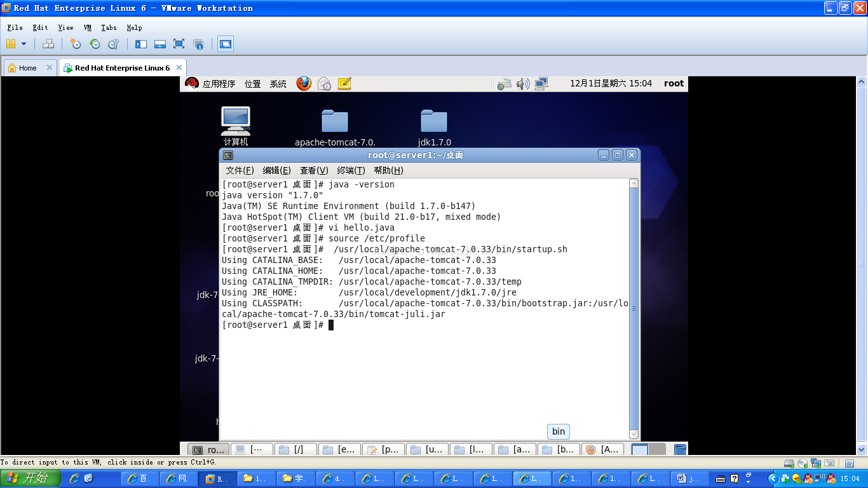Open the VMware File menu
868x488 pixels.
click(x=15, y=28)
